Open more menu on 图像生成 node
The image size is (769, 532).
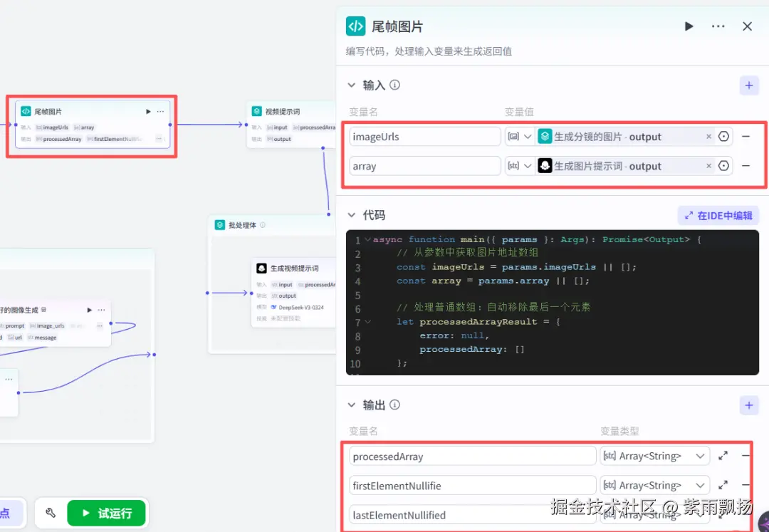coord(102,310)
